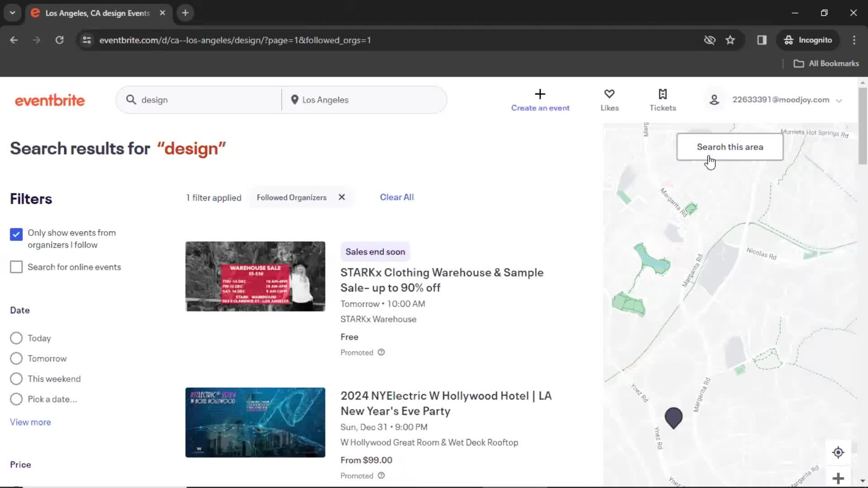
Task: Click the page vertical scrollbar
Action: point(863,127)
